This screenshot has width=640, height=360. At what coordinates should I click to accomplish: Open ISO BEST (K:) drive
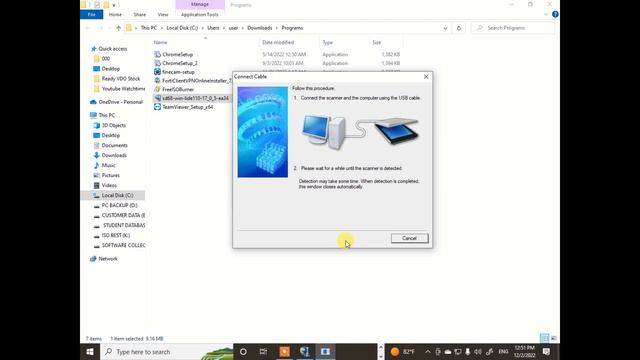116,236
